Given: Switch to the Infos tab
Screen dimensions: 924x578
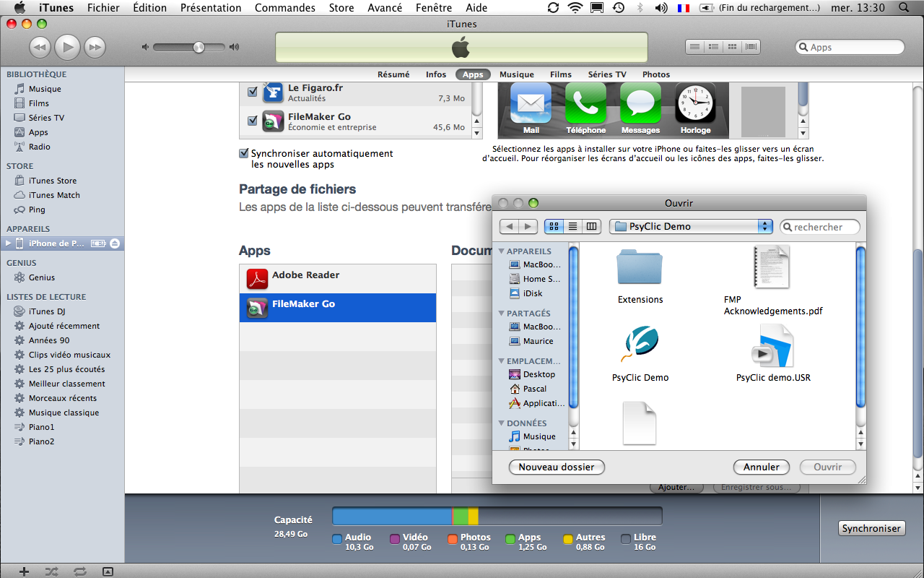Looking at the screenshot, I should [x=436, y=74].
